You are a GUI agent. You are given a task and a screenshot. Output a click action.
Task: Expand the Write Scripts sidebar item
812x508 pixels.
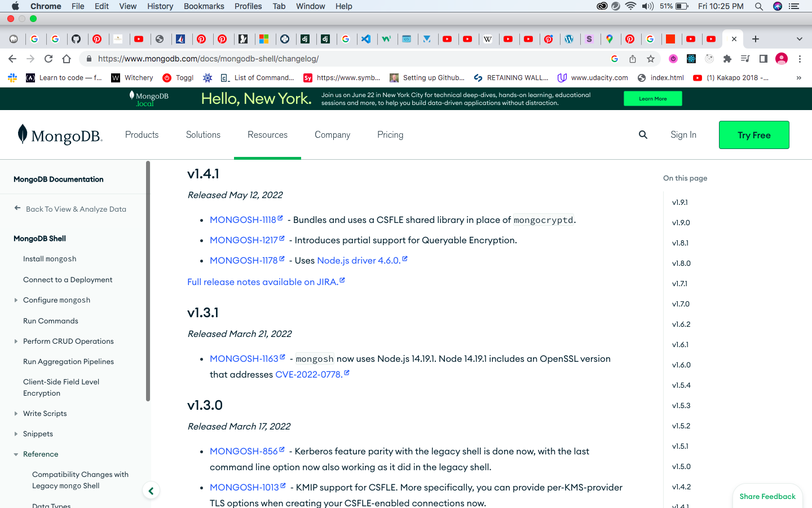click(x=16, y=414)
